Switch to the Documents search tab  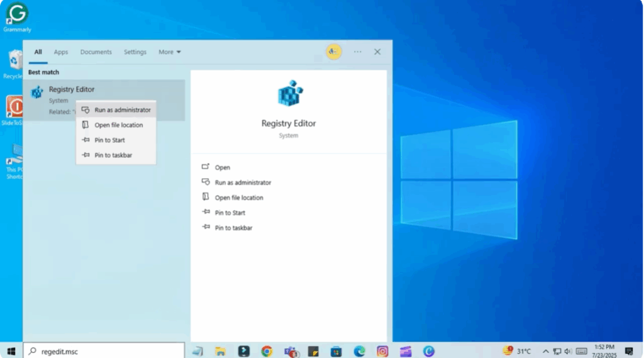pos(96,52)
